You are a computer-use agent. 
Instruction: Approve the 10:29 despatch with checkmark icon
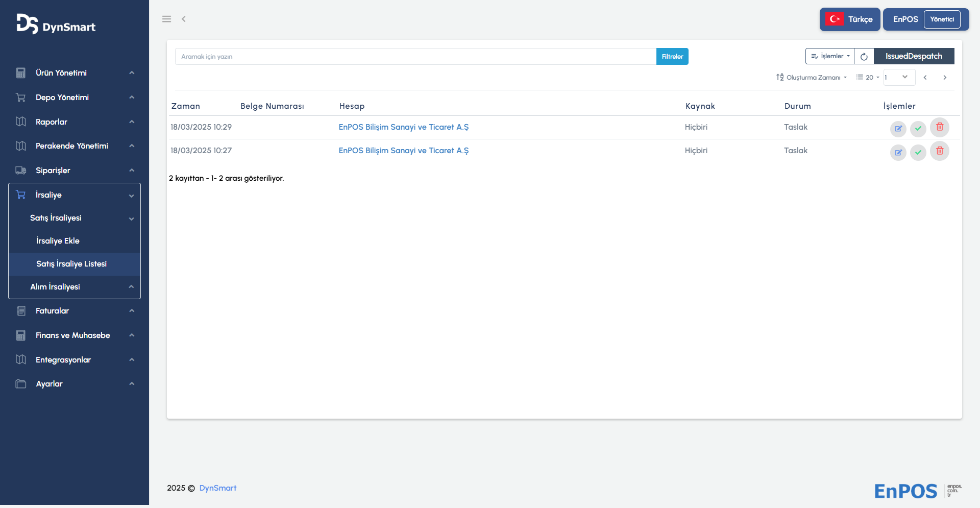pyautogui.click(x=918, y=129)
